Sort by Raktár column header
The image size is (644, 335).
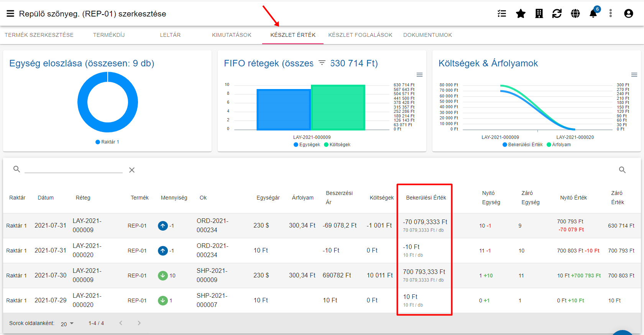pyautogui.click(x=17, y=198)
